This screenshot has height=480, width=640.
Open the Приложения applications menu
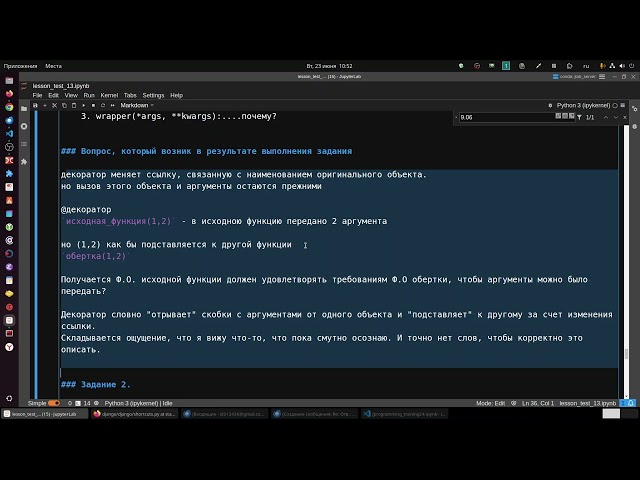pyautogui.click(x=20, y=66)
